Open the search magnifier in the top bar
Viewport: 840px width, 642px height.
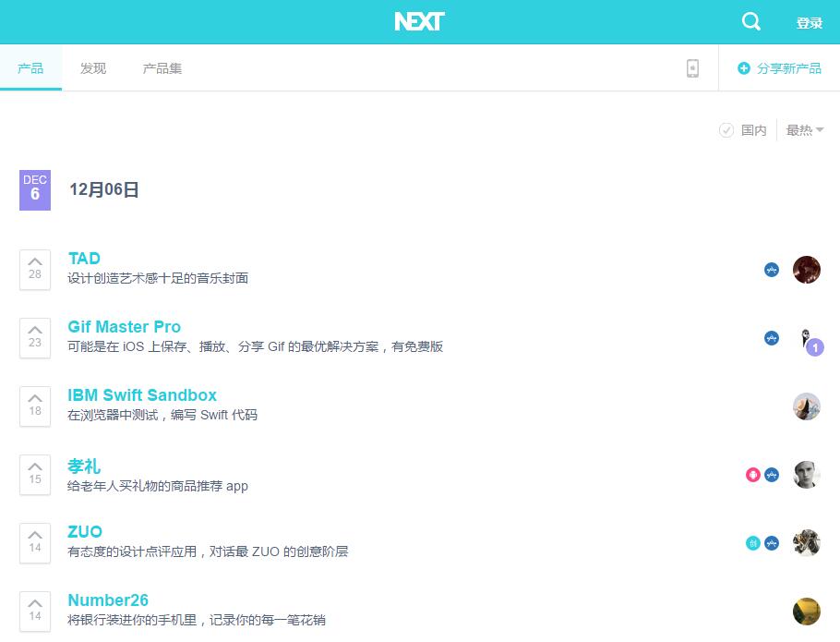point(750,21)
